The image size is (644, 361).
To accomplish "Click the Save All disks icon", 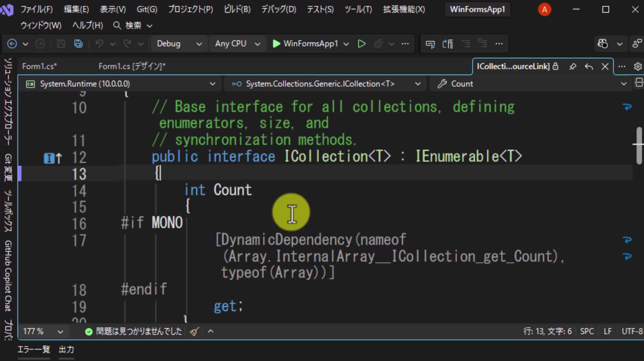I will pos(78,44).
